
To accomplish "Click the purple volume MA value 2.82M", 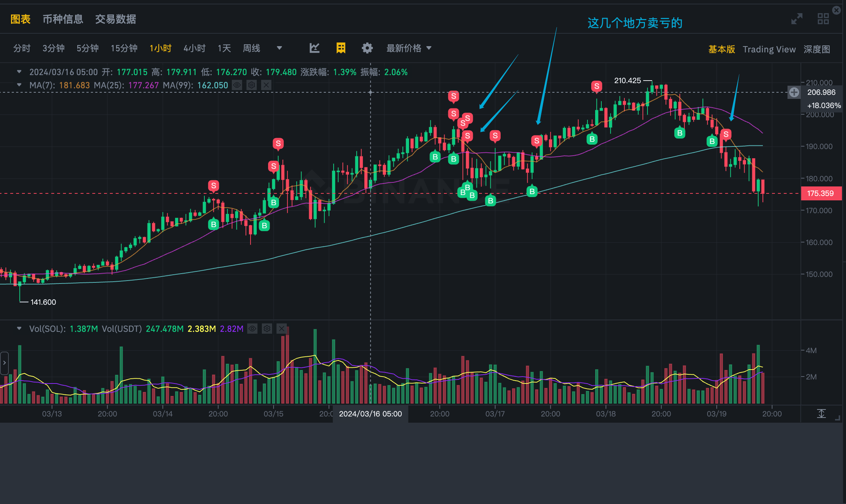I will (x=232, y=329).
